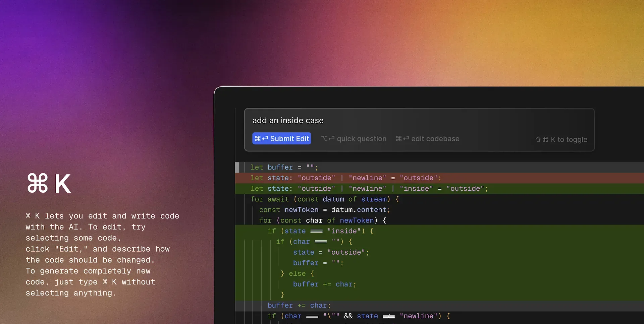The width and height of the screenshot is (644, 324).
Task: Click the line with state !== "newline"
Action: tap(359, 316)
